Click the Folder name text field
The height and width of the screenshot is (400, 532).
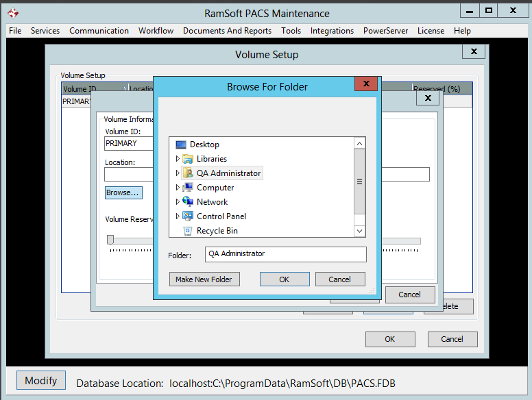[285, 254]
